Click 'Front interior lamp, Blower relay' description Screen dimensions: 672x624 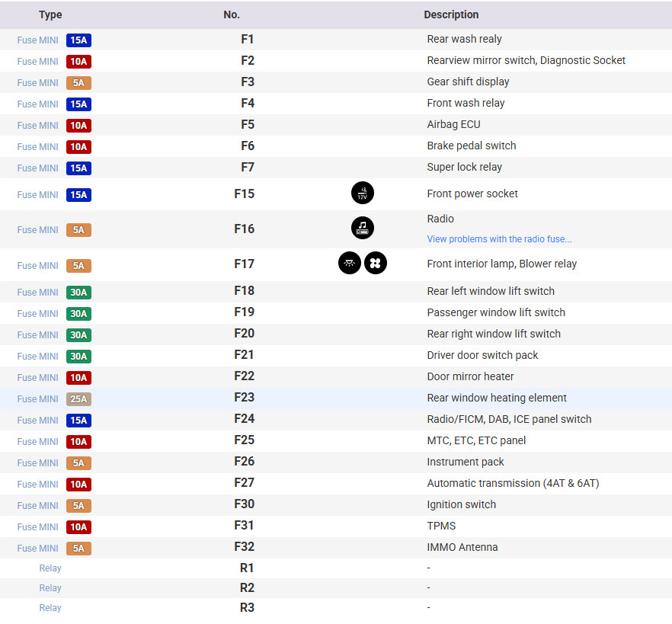pyautogui.click(x=502, y=264)
